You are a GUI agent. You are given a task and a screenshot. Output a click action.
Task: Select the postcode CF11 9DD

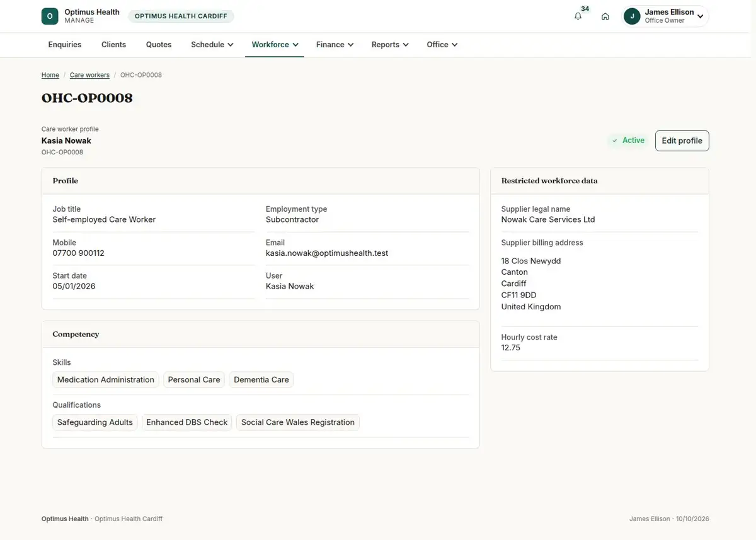[x=519, y=295]
